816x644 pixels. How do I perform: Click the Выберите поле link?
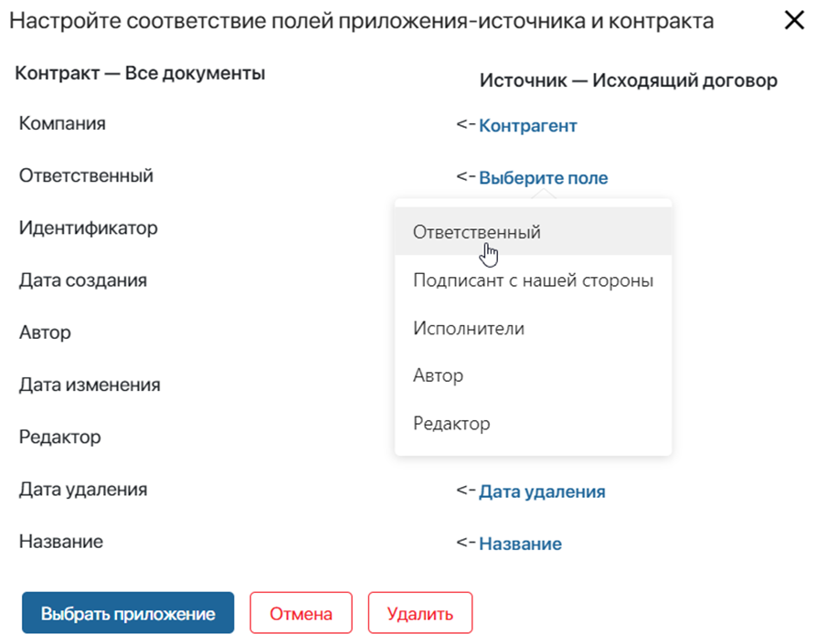click(x=544, y=178)
